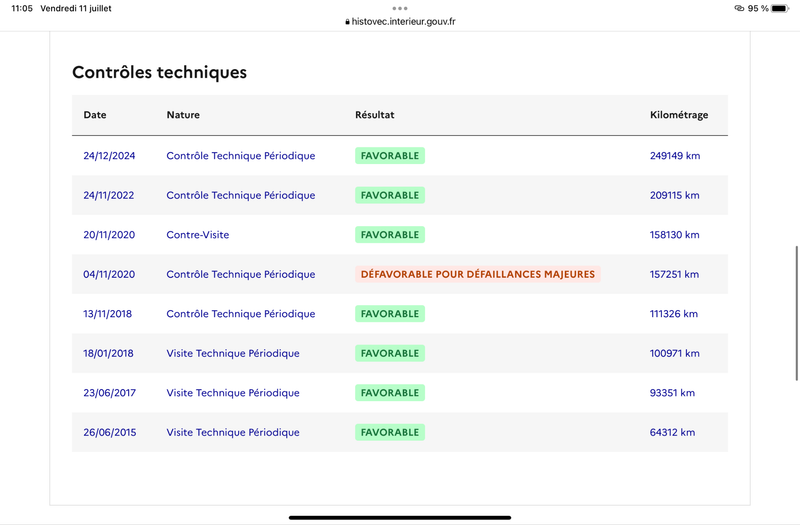Screen dimensions: 800x525
Task: Click the Contrôles techniques heading
Action: pos(159,72)
